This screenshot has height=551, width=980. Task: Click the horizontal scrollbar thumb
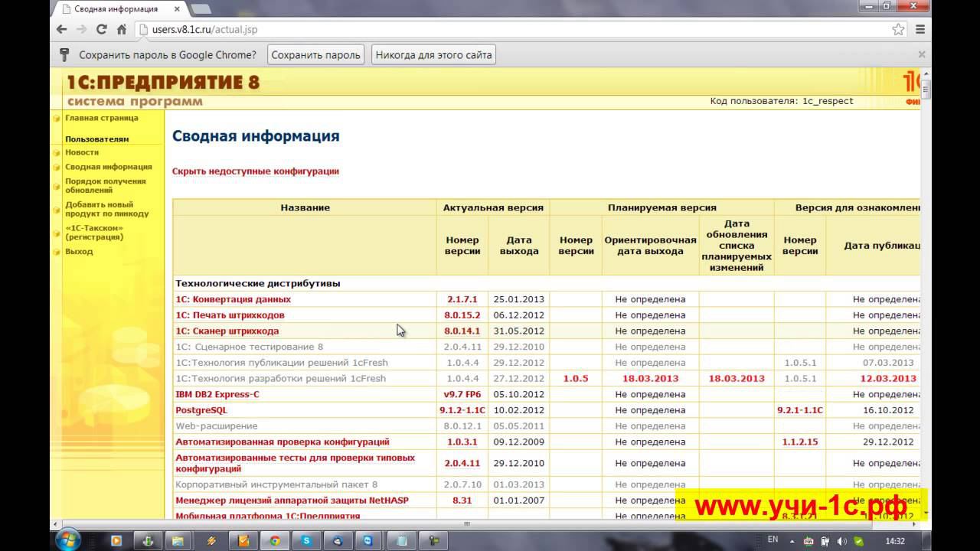coord(466,524)
